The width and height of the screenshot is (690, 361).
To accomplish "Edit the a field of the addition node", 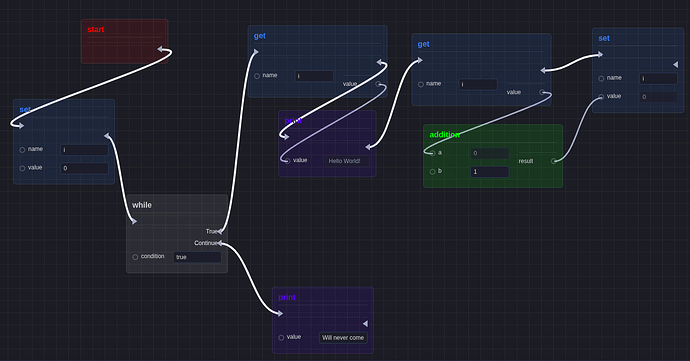I will (490, 153).
